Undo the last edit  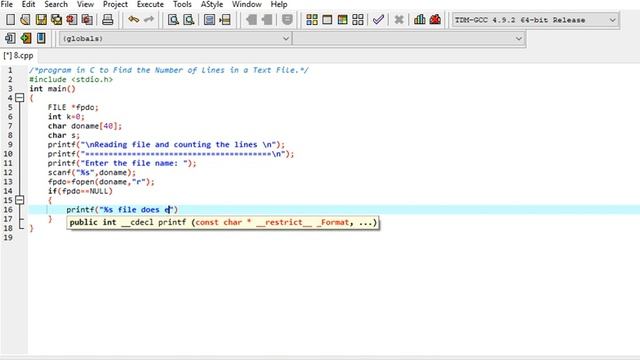[x=133, y=20]
